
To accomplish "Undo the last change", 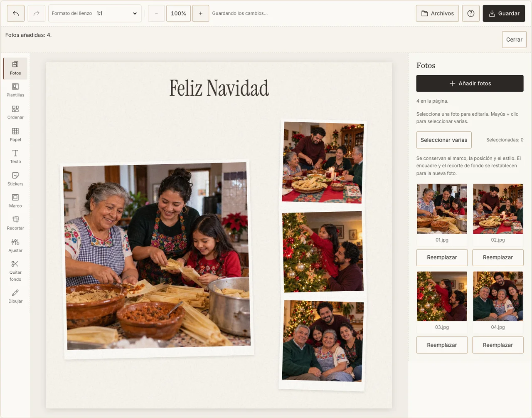I will click(16, 13).
